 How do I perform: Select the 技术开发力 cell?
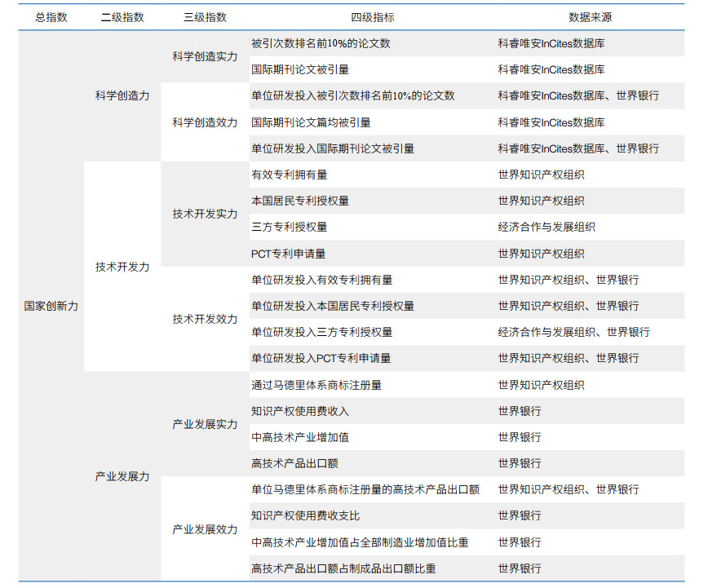click(x=122, y=267)
